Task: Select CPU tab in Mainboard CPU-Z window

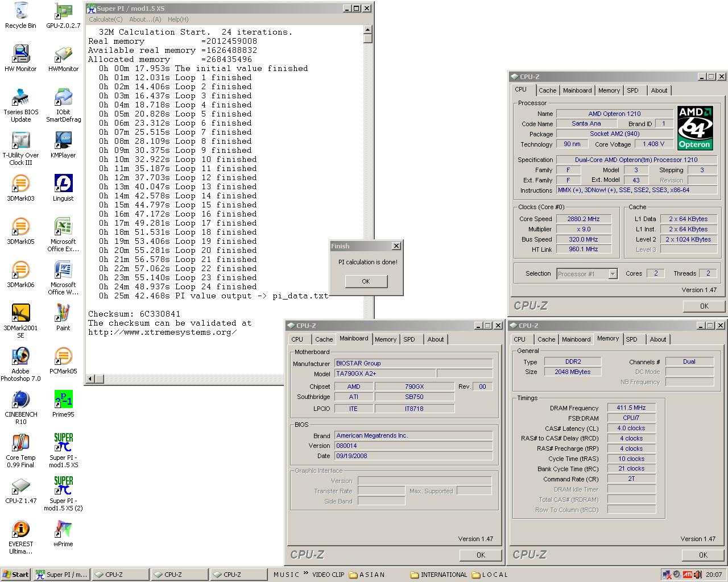Action: [297, 339]
